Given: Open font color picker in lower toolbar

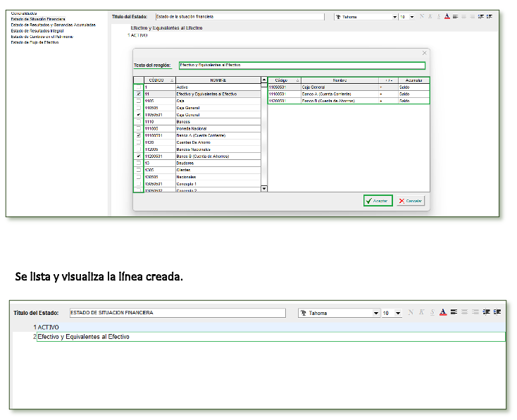Looking at the screenshot, I should point(442,312).
